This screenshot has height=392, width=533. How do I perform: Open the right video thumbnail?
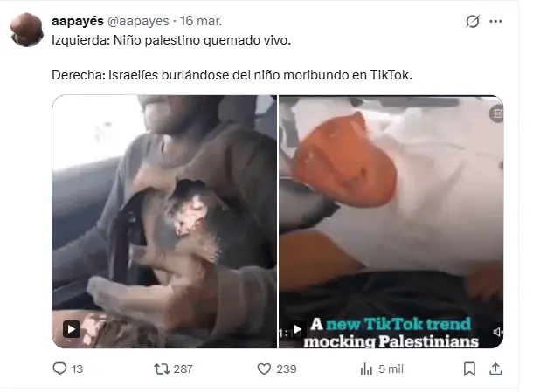click(x=391, y=222)
